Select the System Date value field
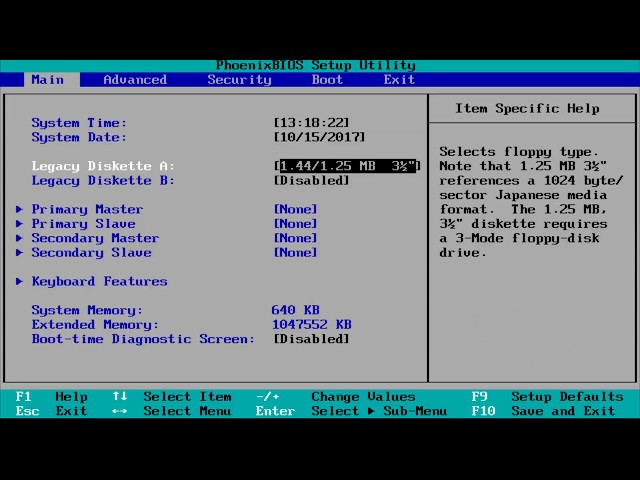Image resolution: width=640 pixels, height=480 pixels. (x=319, y=137)
